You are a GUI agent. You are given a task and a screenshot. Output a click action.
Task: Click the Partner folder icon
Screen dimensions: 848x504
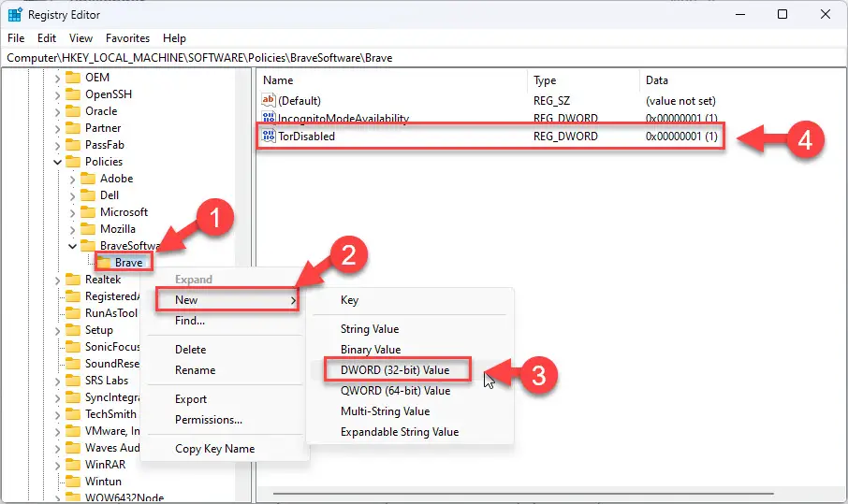73,128
